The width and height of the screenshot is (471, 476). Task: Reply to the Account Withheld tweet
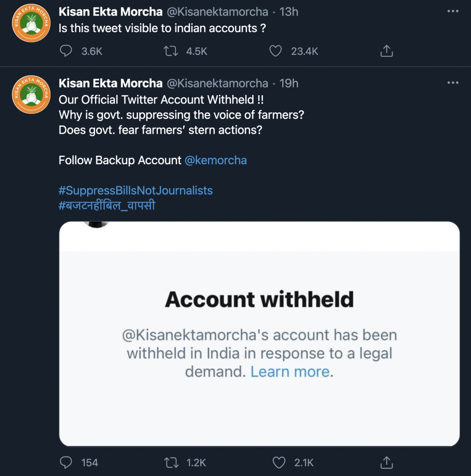(66, 463)
